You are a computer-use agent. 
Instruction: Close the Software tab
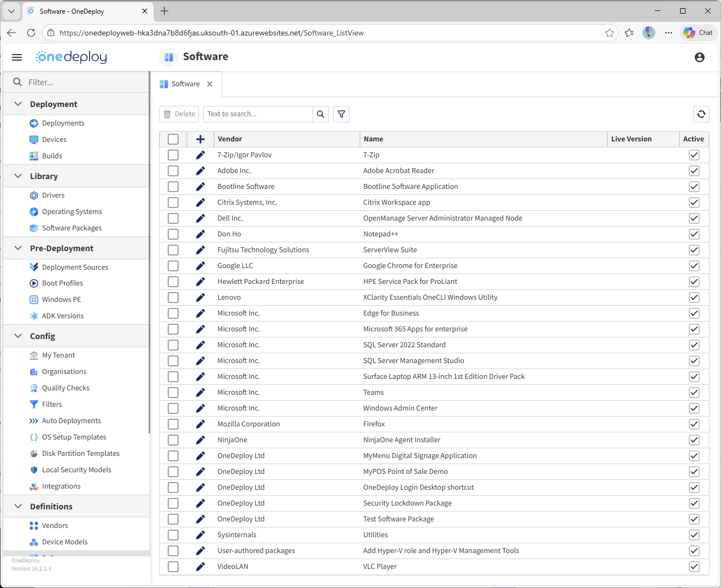[x=210, y=84]
